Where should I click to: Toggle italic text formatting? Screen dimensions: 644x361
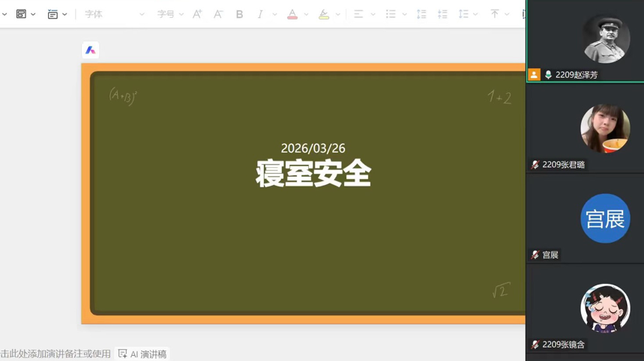pyautogui.click(x=260, y=14)
